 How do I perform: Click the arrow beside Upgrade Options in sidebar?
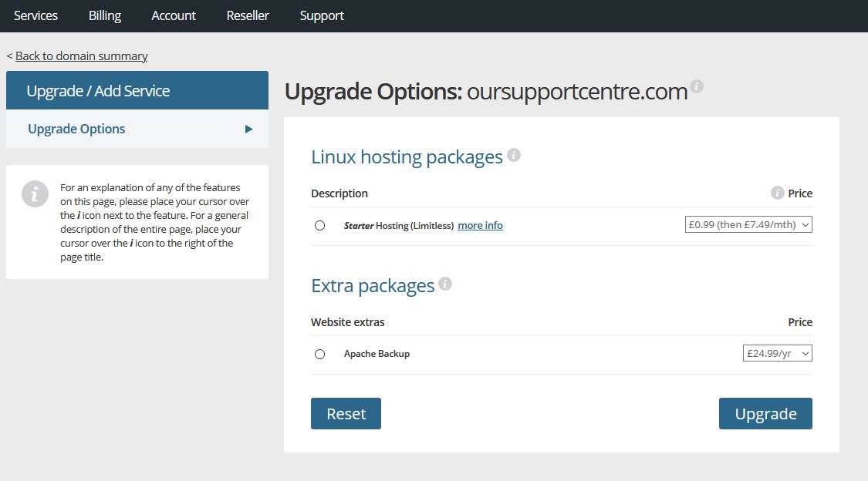(x=248, y=129)
